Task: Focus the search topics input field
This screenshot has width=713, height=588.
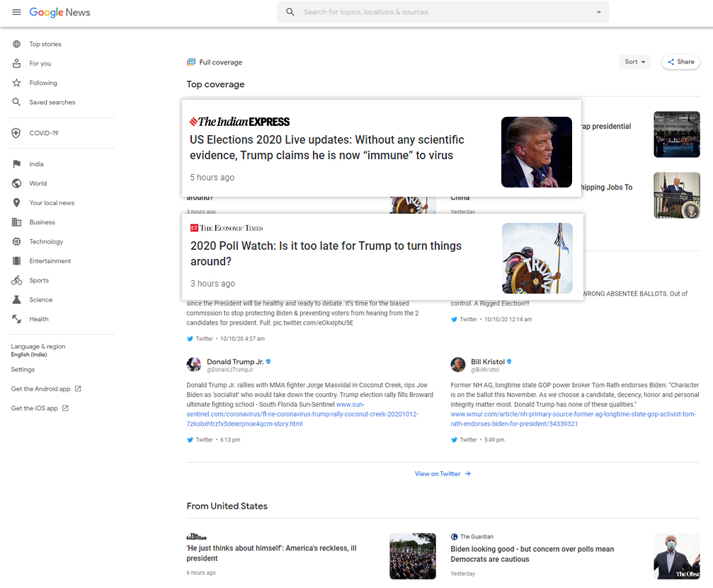Action: pos(443,12)
